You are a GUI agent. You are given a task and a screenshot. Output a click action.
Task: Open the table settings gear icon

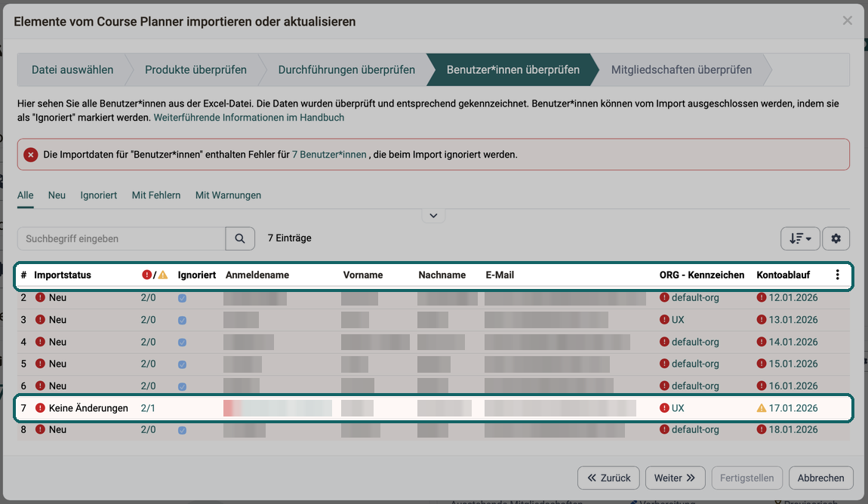tap(836, 238)
